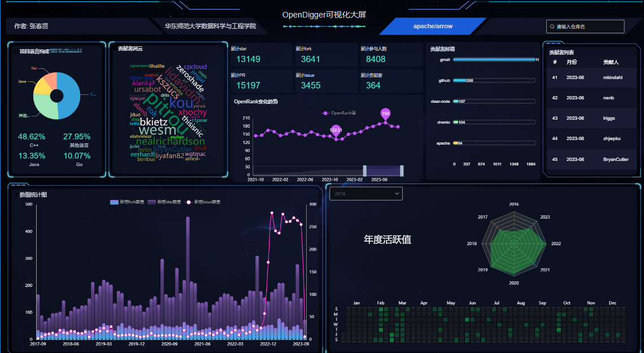Image resolution: width=644 pixels, height=353 pixels.
Task: Select the apache/arrow repository tab
Action: pos(433,27)
